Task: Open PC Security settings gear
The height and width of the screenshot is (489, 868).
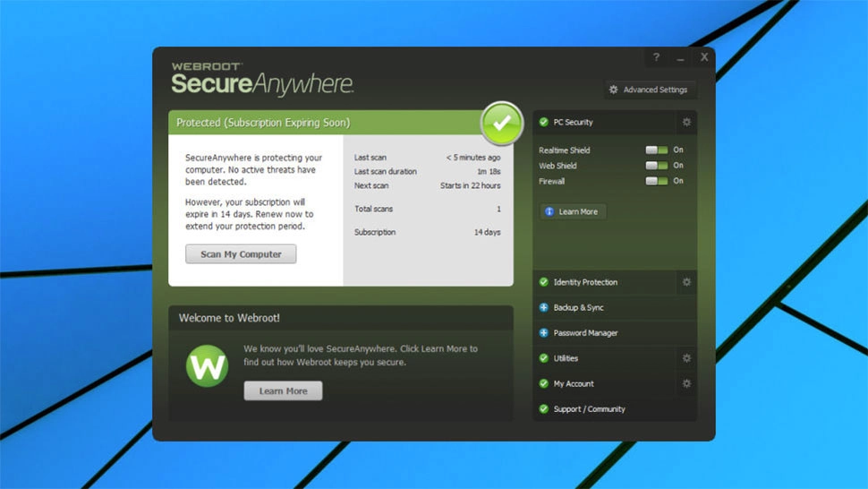Action: coord(686,122)
